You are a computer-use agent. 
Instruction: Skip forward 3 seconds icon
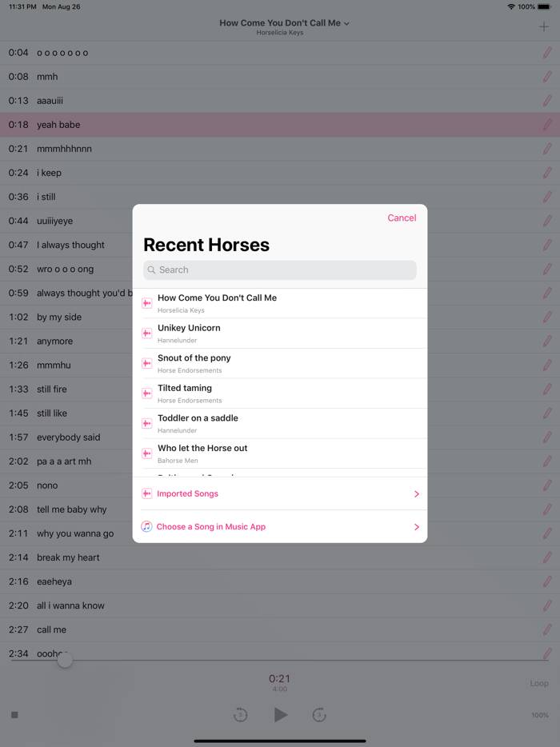click(x=319, y=714)
